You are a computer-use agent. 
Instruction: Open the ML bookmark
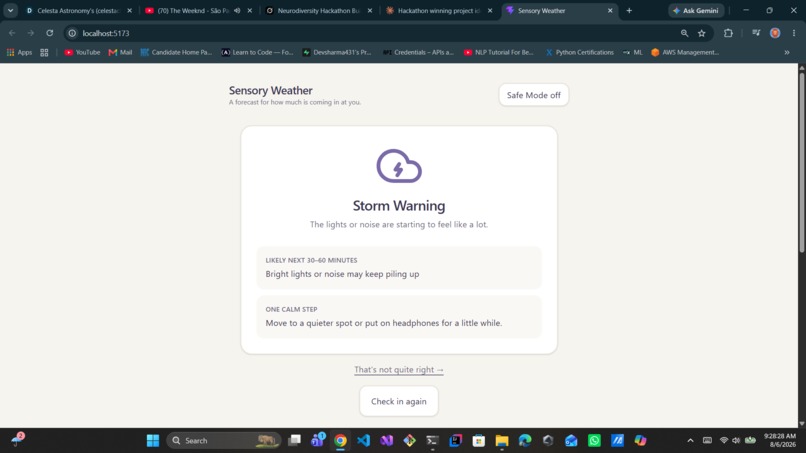point(633,52)
